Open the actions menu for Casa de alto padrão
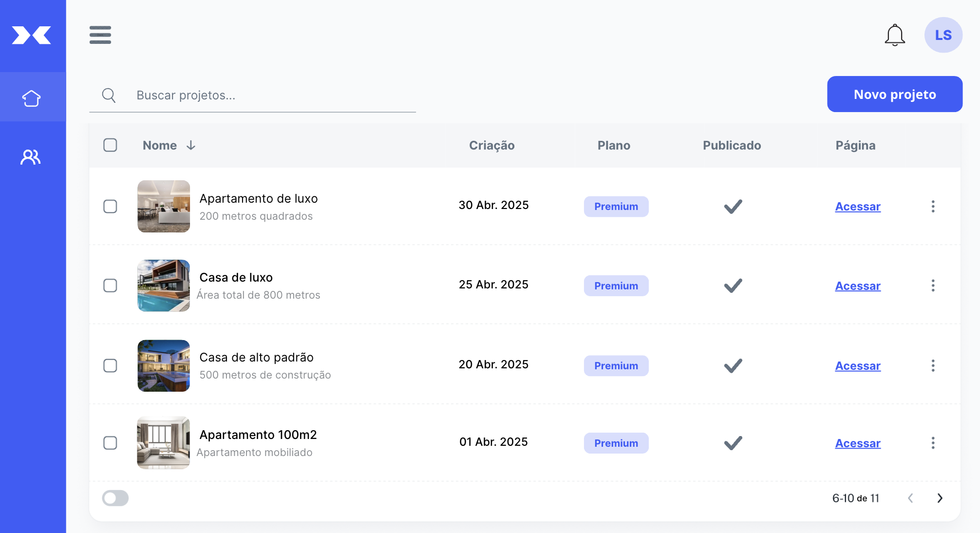Image resolution: width=980 pixels, height=533 pixels. point(933,365)
